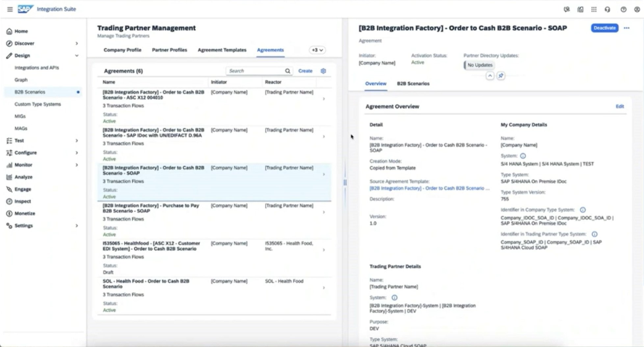
Task: Click the info icon next to System
Action: tap(523, 156)
